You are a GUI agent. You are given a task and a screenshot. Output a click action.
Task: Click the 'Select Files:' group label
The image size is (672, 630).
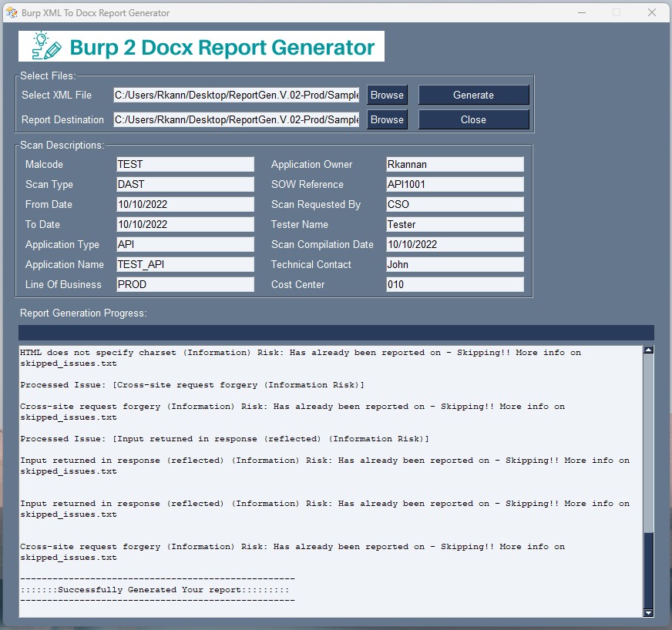point(48,75)
